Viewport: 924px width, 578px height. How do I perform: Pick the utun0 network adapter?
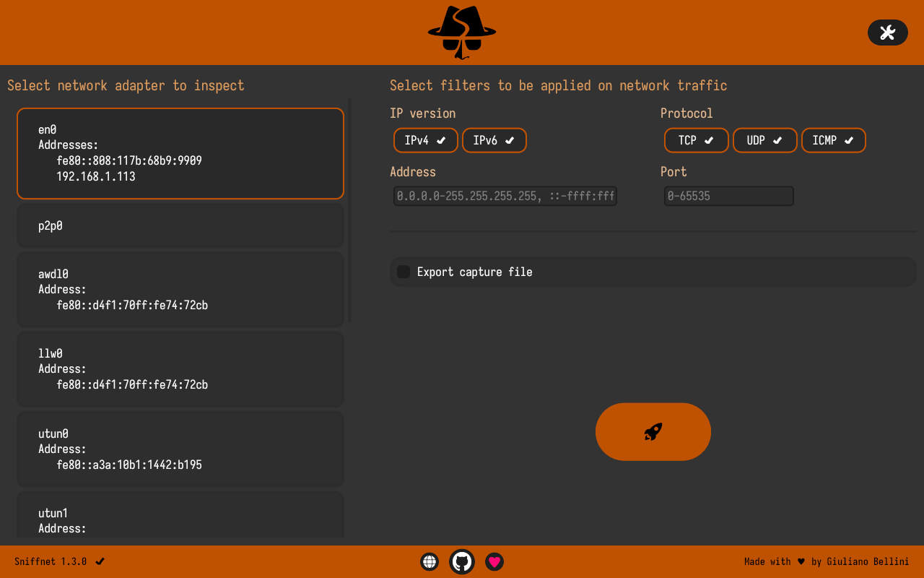(180, 449)
